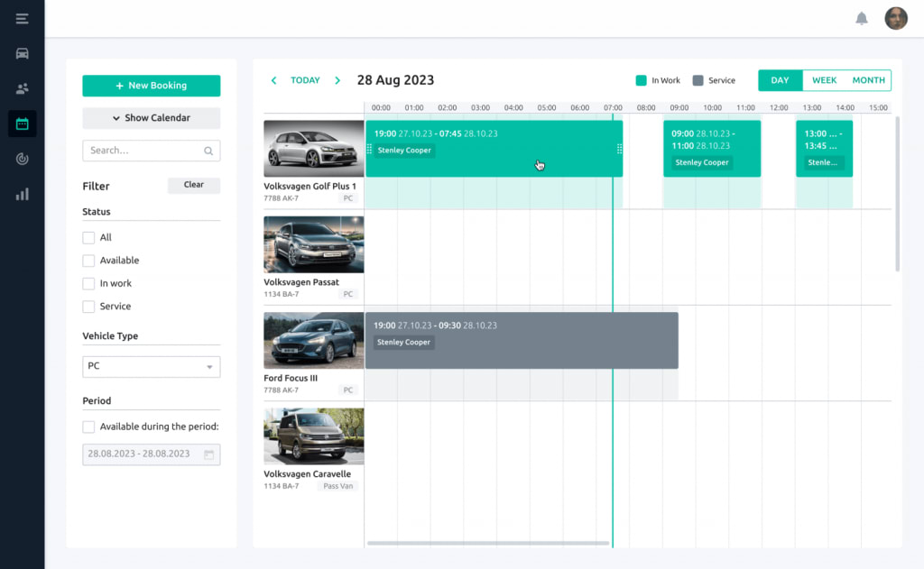Click the period date range field 28.08.2023

click(152, 454)
